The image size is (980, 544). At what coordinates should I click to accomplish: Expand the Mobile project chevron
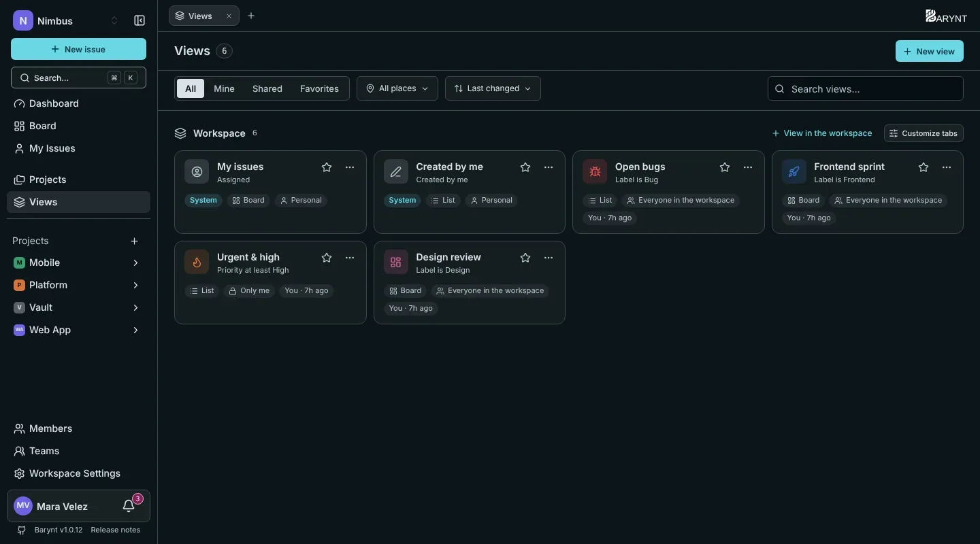(135, 262)
